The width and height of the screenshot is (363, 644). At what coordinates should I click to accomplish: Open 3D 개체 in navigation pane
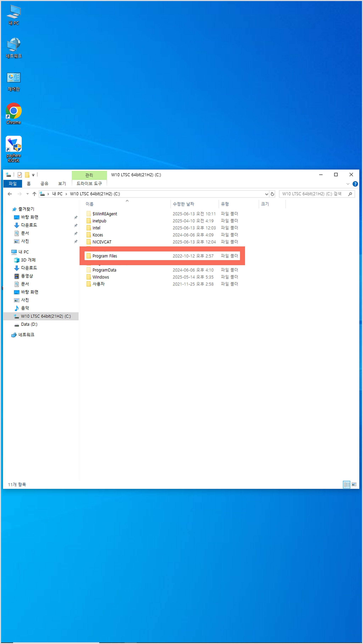pos(28,260)
